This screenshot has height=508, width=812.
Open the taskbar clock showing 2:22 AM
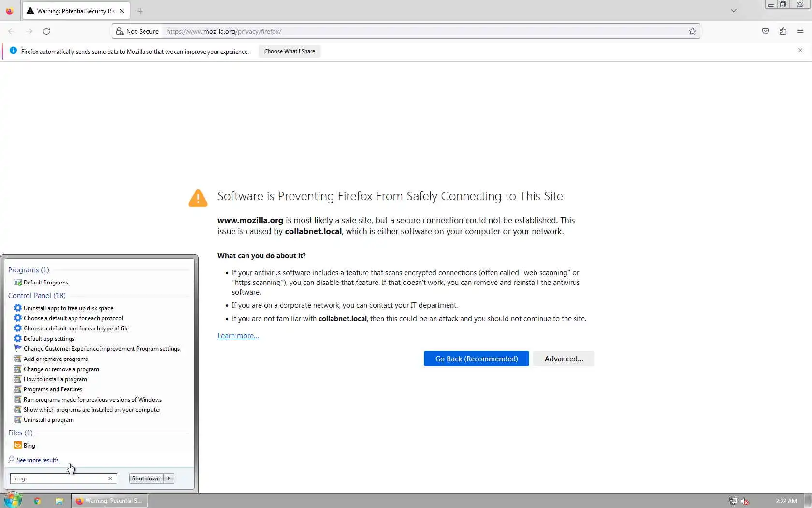[786, 501]
